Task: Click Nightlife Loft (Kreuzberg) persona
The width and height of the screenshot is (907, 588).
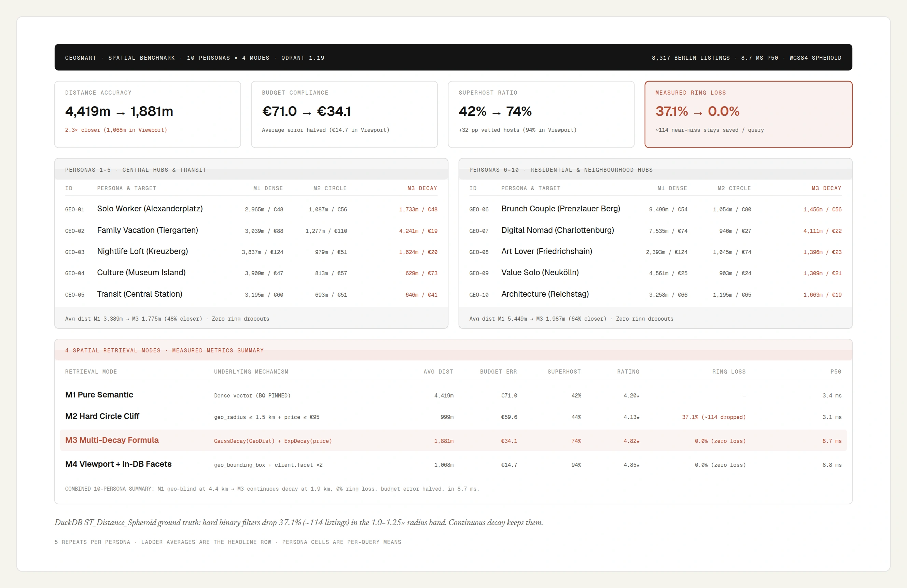Action: pyautogui.click(x=142, y=252)
